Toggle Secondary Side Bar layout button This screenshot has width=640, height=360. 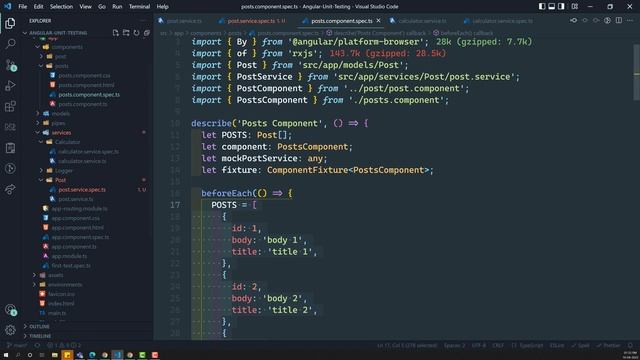[562, 7]
